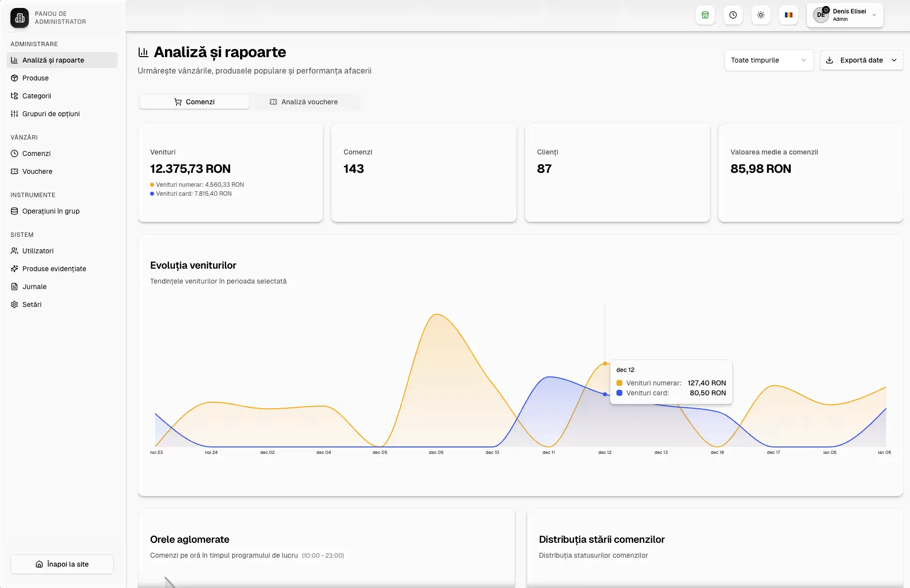Open Produse from the sidebar
Screen dimensions: 910x588
pos(35,78)
